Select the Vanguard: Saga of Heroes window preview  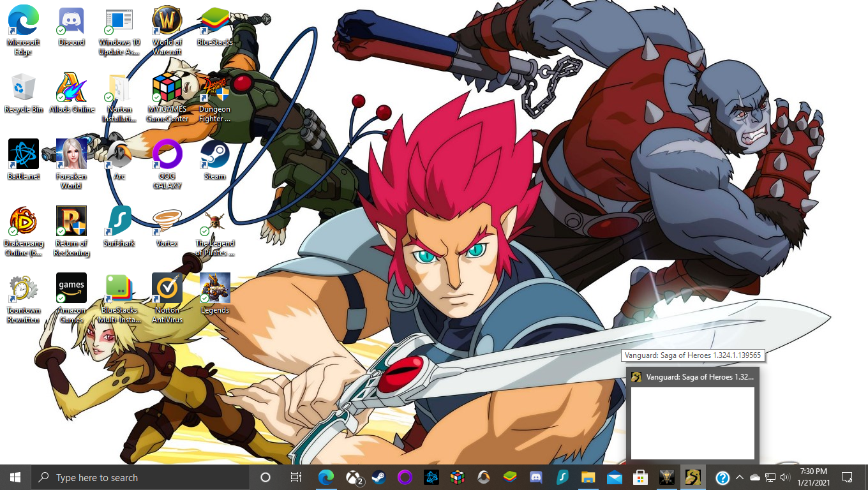(692, 422)
